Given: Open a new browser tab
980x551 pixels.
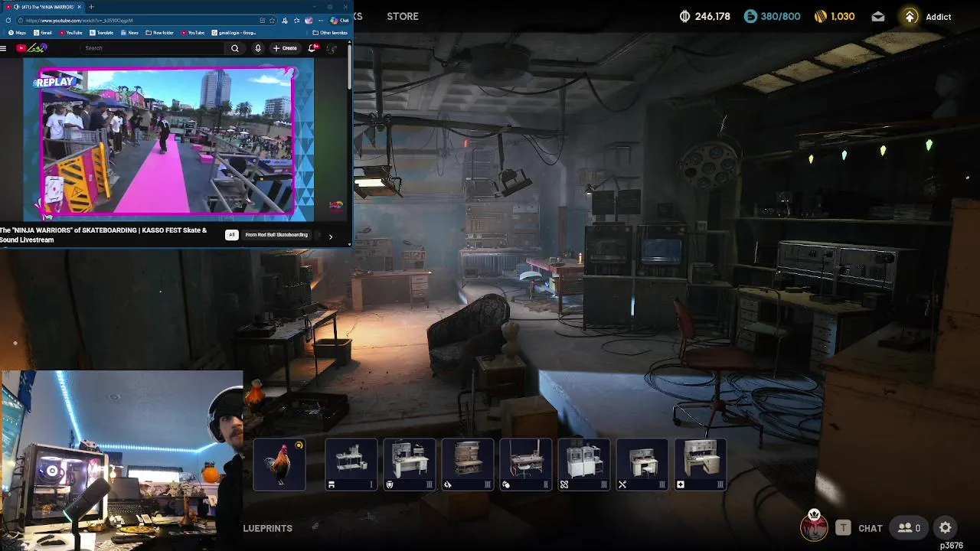Looking at the screenshot, I should [x=91, y=7].
